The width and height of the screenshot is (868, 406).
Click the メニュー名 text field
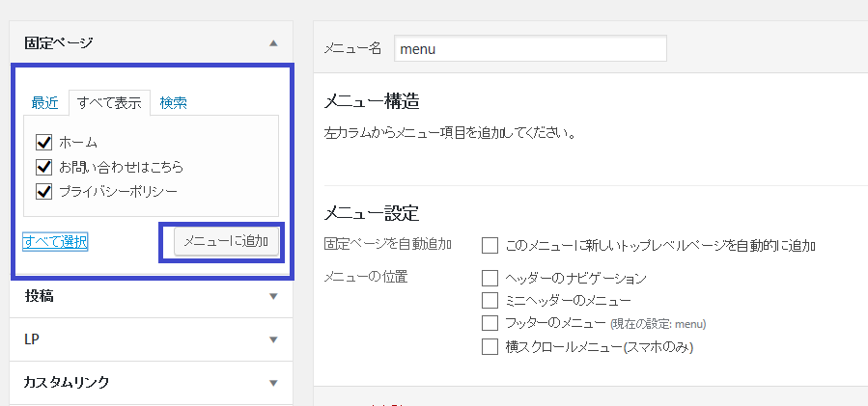[x=529, y=48]
